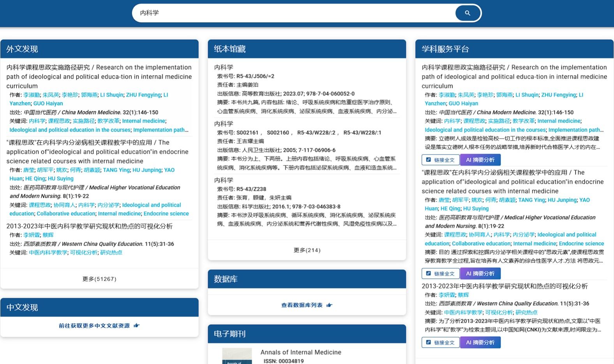The height and width of the screenshot is (364, 614).
Task: Open 查看数据库列表 link
Action: pos(302,305)
